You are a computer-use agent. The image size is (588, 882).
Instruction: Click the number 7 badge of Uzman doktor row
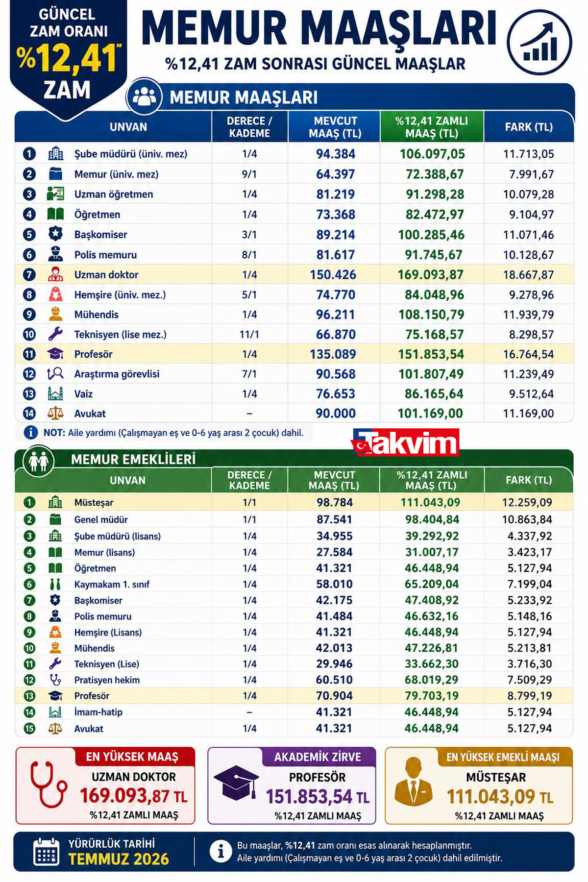click(29, 274)
